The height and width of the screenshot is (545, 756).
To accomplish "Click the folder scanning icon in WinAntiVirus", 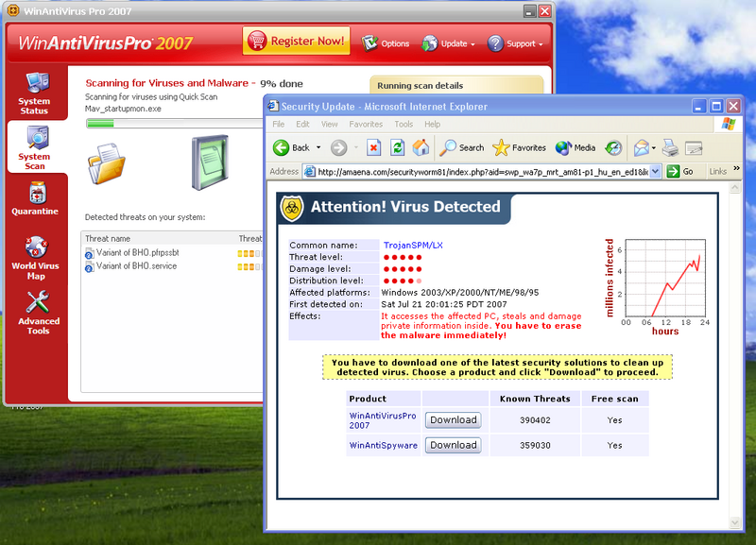I will pyautogui.click(x=107, y=163).
